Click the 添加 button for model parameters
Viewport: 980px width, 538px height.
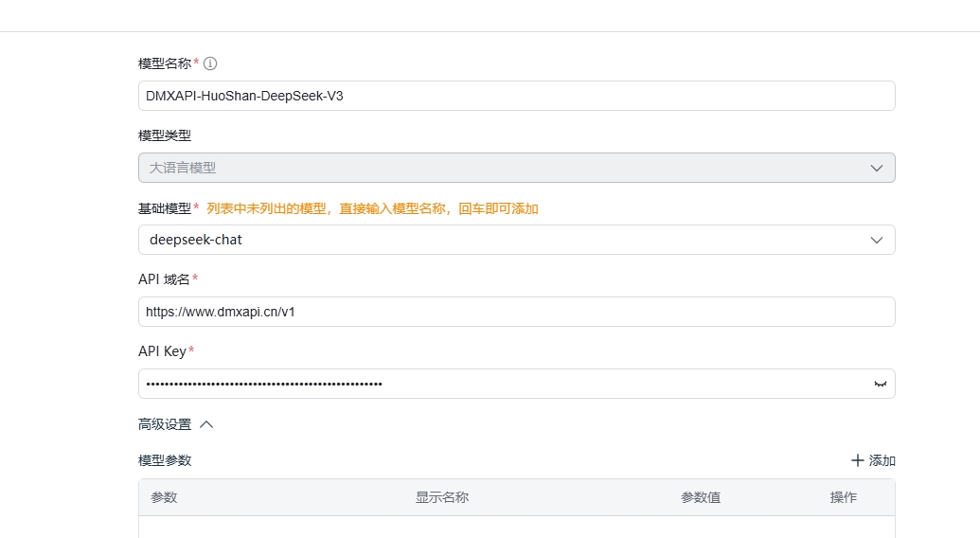(873, 460)
